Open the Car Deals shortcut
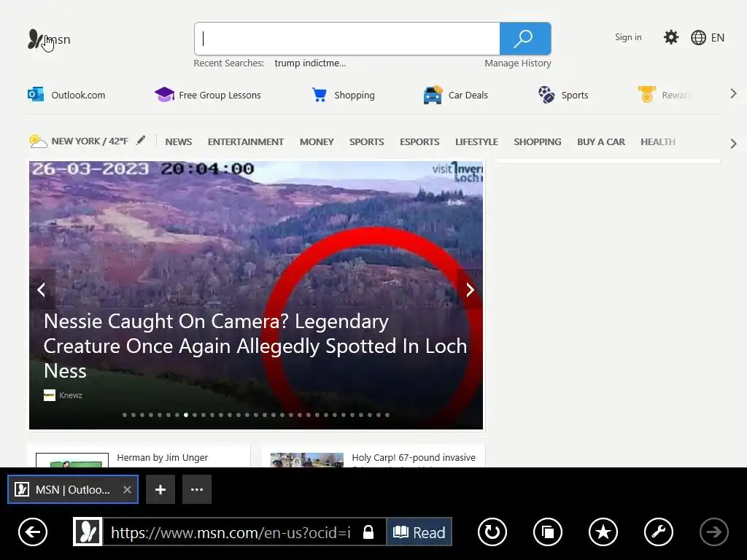 455,95
